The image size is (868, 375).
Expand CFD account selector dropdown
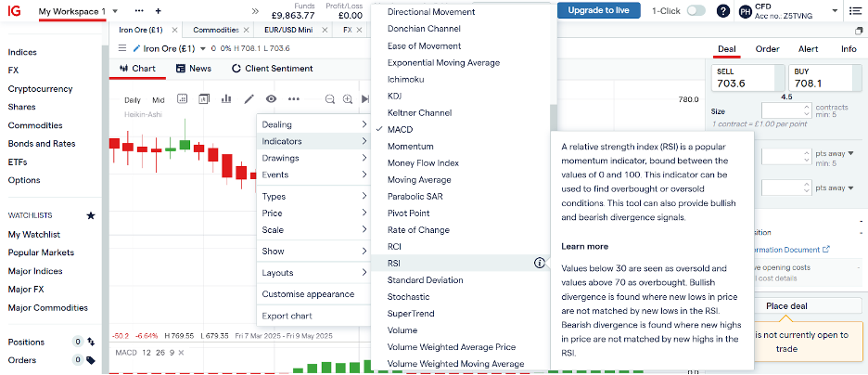tap(835, 11)
